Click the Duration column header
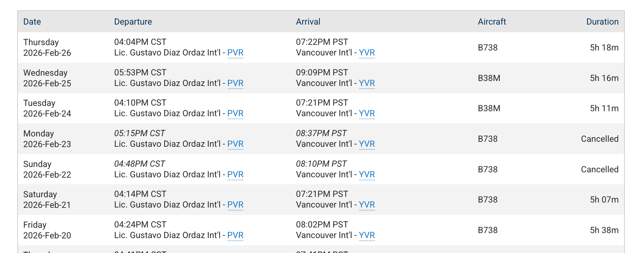The width and height of the screenshot is (644, 253). [602, 22]
